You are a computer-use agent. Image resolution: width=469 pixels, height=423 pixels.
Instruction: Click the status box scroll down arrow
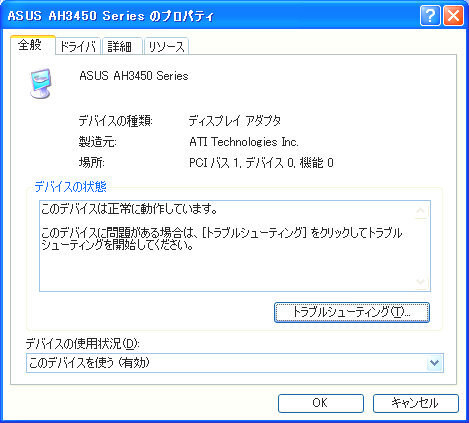(421, 282)
